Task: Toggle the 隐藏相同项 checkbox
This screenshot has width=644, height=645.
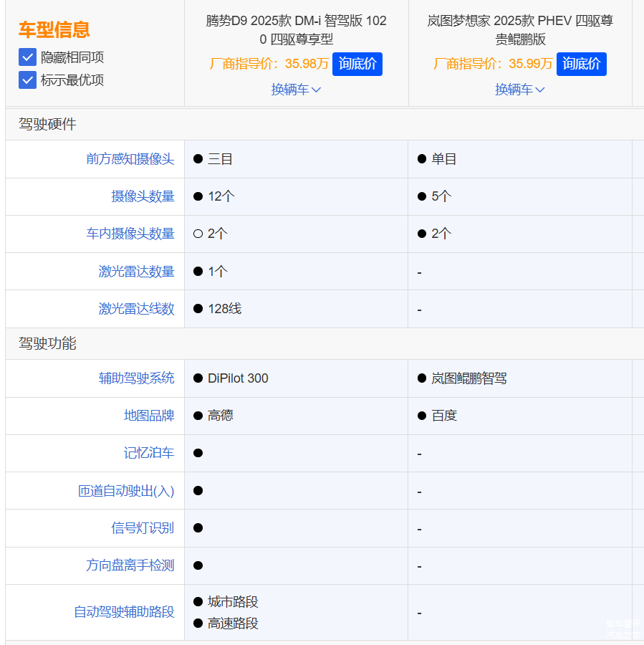Action: tap(27, 57)
